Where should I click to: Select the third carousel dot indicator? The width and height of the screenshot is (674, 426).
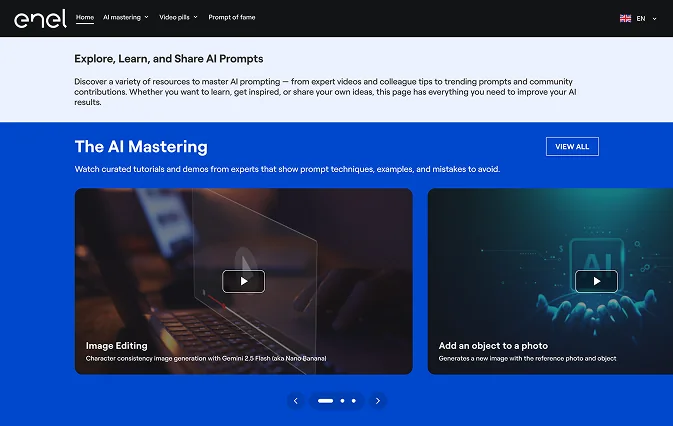354,401
